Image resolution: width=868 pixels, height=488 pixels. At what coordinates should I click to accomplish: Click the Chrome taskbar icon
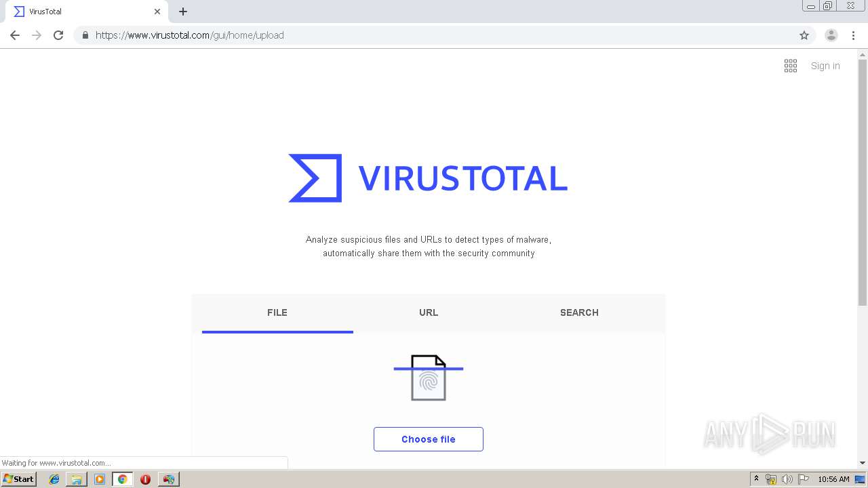(x=122, y=479)
